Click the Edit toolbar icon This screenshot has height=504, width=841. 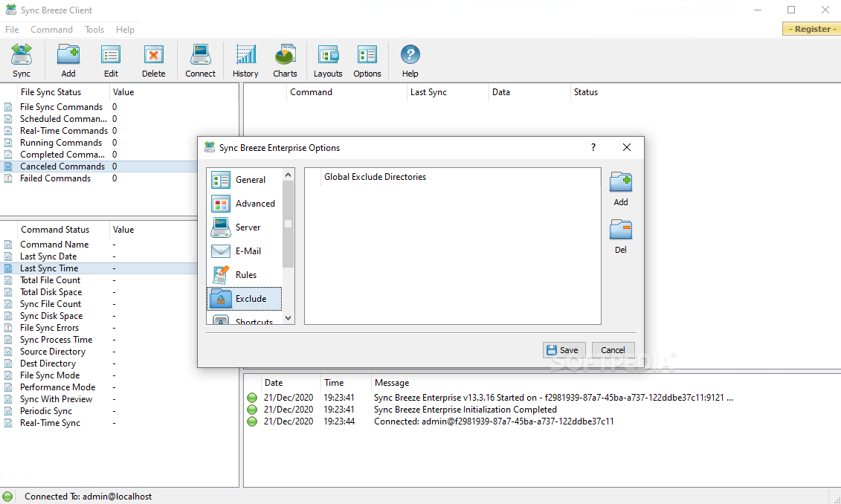coord(111,61)
